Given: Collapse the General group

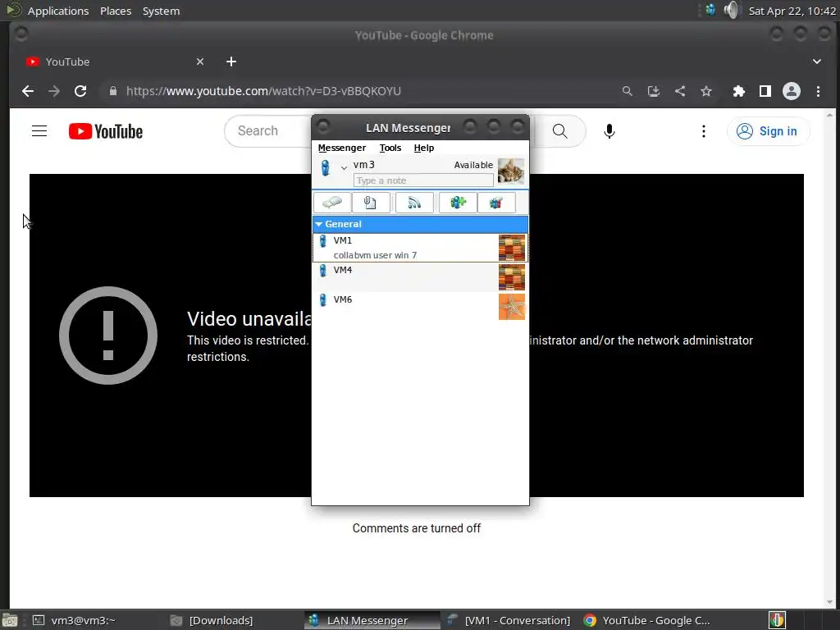Looking at the screenshot, I should click(x=420, y=224).
